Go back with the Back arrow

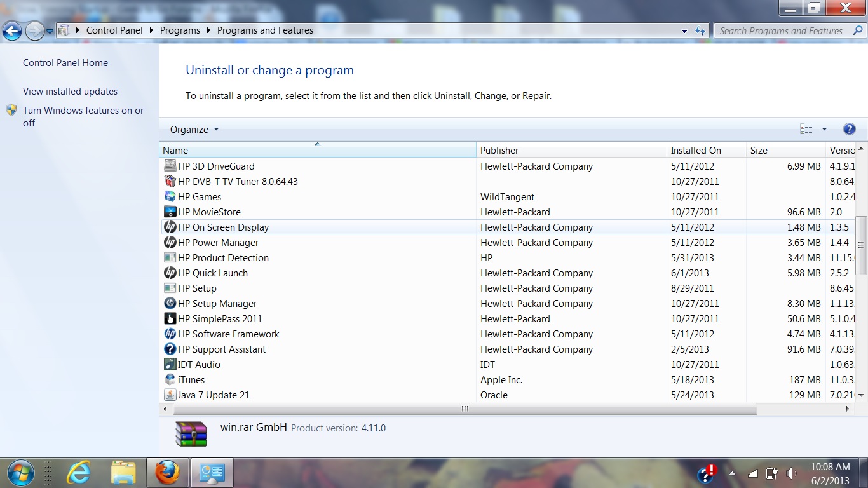pyautogui.click(x=12, y=30)
